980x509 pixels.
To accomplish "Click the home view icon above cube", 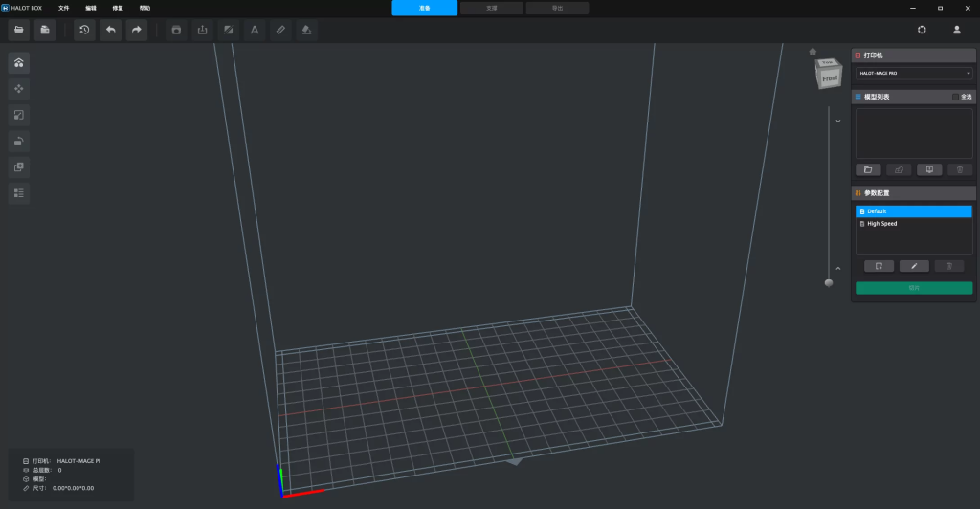I will (x=813, y=52).
